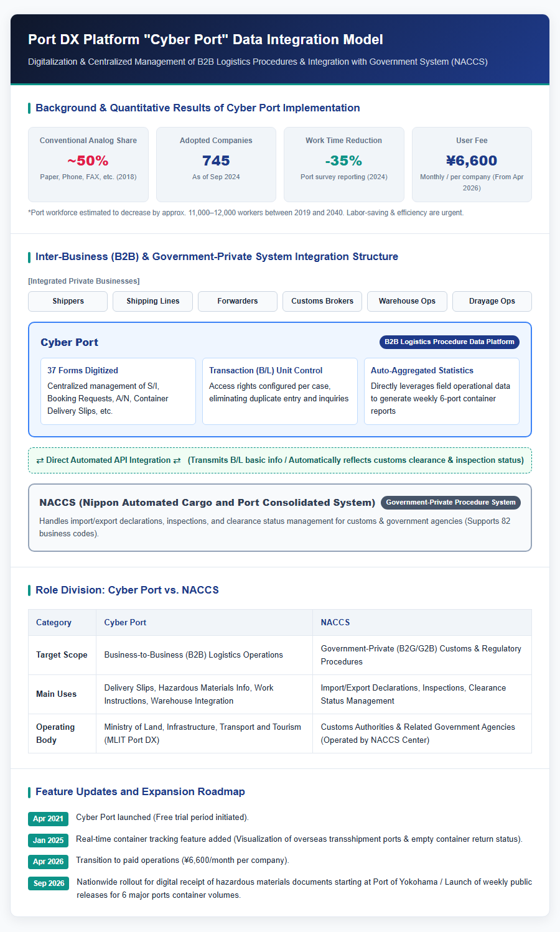The height and width of the screenshot is (932, 560).
Task: Click the Apr 2026 roadmap date tag
Action: (x=48, y=862)
